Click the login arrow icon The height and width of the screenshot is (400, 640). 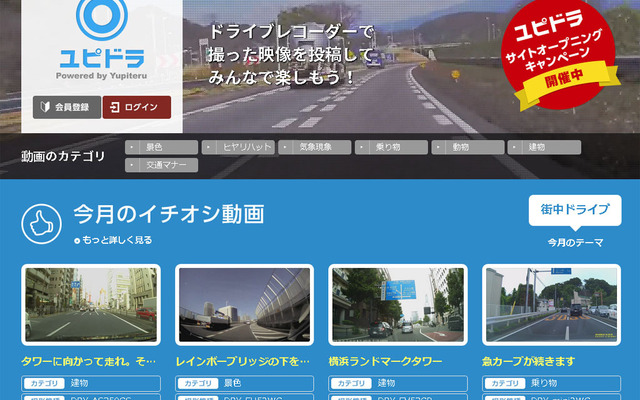[115, 107]
